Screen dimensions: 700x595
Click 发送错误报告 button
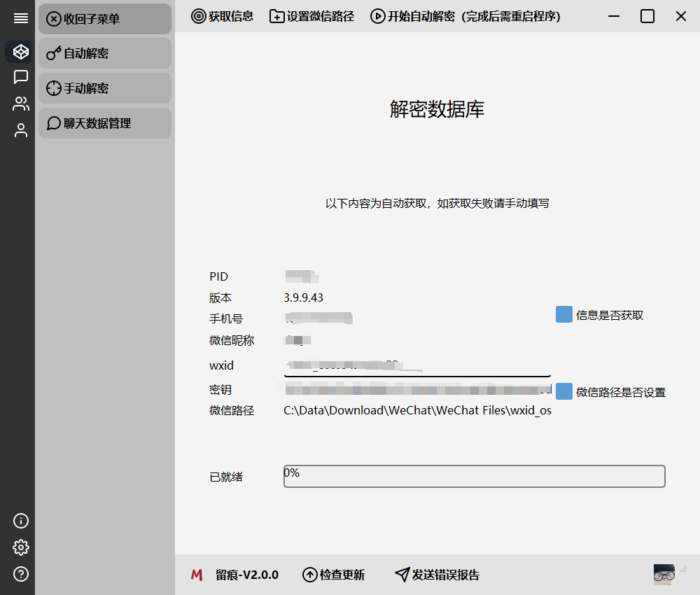[x=437, y=575]
